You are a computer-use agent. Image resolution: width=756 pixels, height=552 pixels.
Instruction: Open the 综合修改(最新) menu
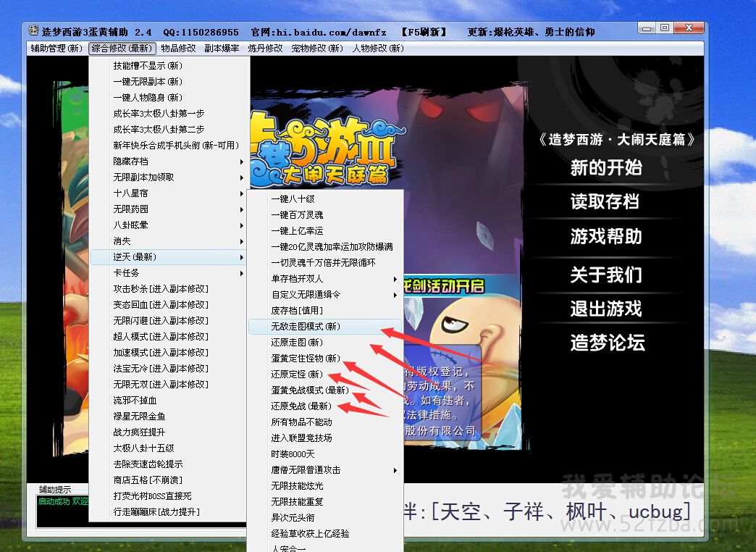[122, 49]
